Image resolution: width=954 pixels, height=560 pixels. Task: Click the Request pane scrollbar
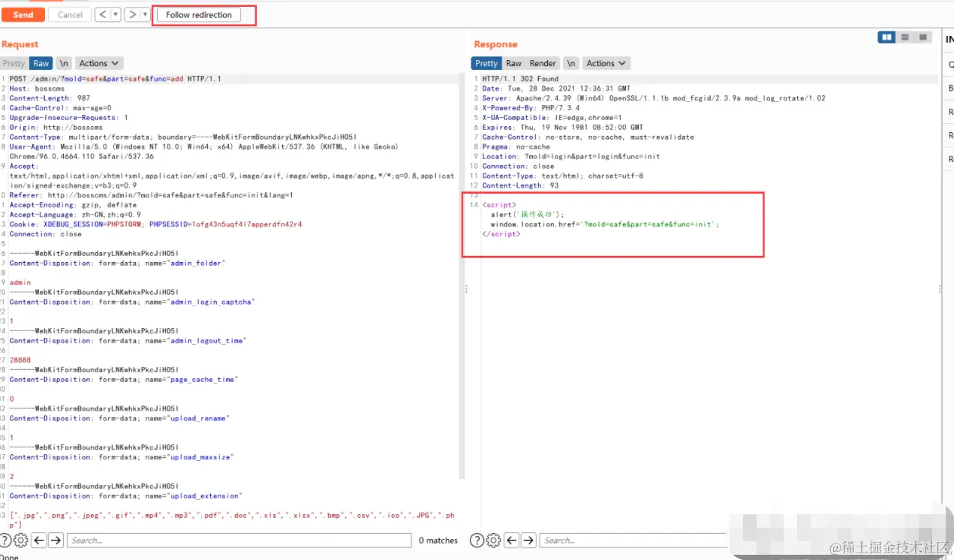click(461, 276)
